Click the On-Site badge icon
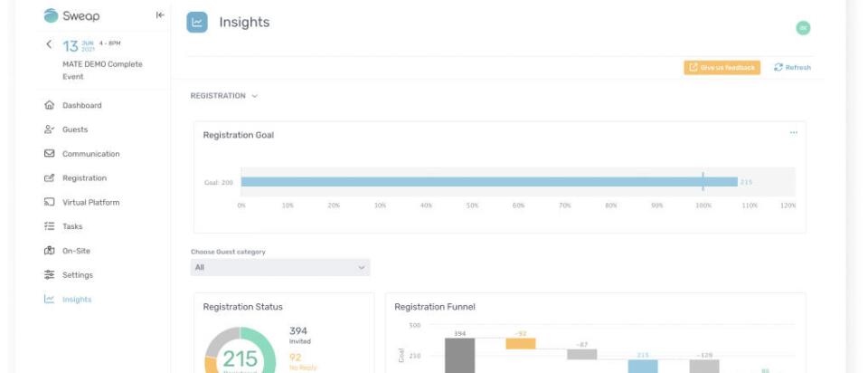 coord(50,251)
